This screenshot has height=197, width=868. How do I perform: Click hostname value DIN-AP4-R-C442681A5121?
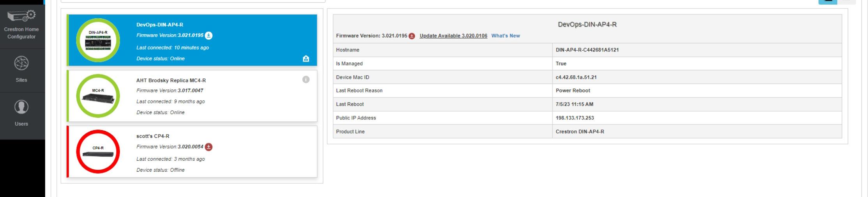587,50
